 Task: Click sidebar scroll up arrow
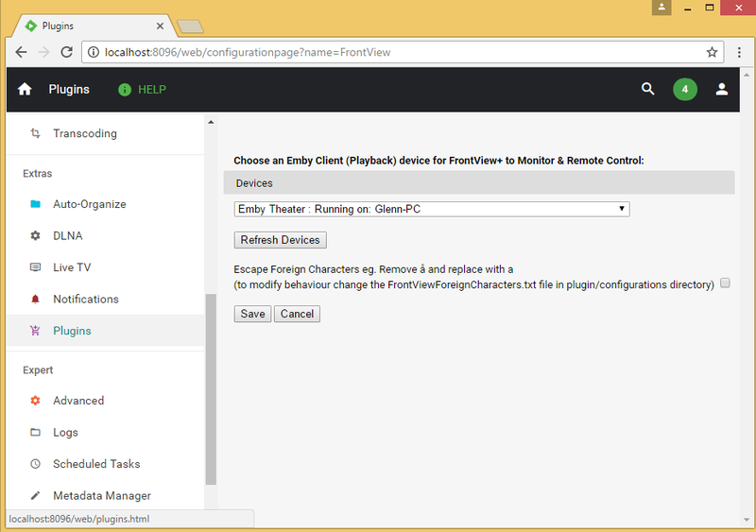point(211,122)
